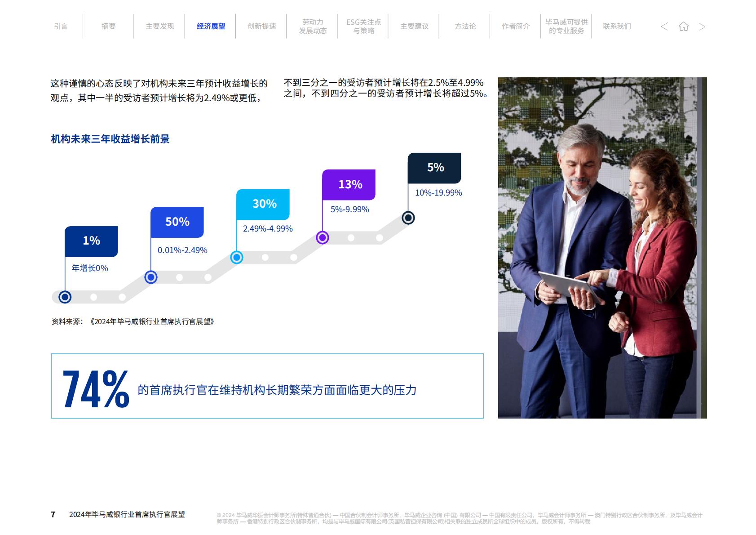Image resolution: width=756 pixels, height=535 pixels.
Task: Click the 5%-9.99% purple marker dot
Action: (323, 237)
